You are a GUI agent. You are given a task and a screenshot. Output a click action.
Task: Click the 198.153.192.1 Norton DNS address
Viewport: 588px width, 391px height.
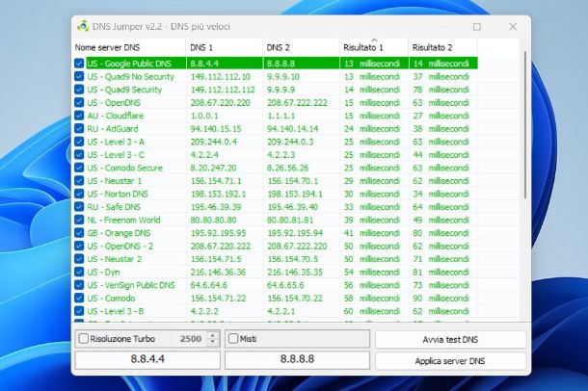[x=218, y=194]
